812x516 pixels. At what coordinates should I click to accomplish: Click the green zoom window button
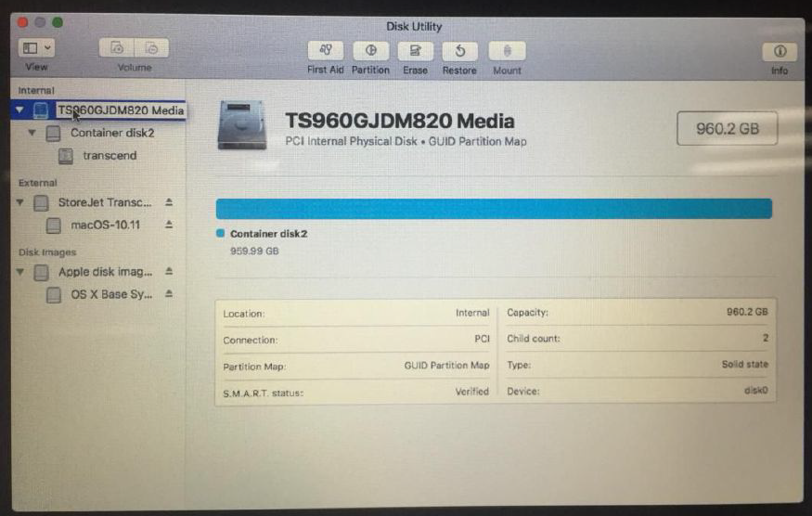[58, 22]
